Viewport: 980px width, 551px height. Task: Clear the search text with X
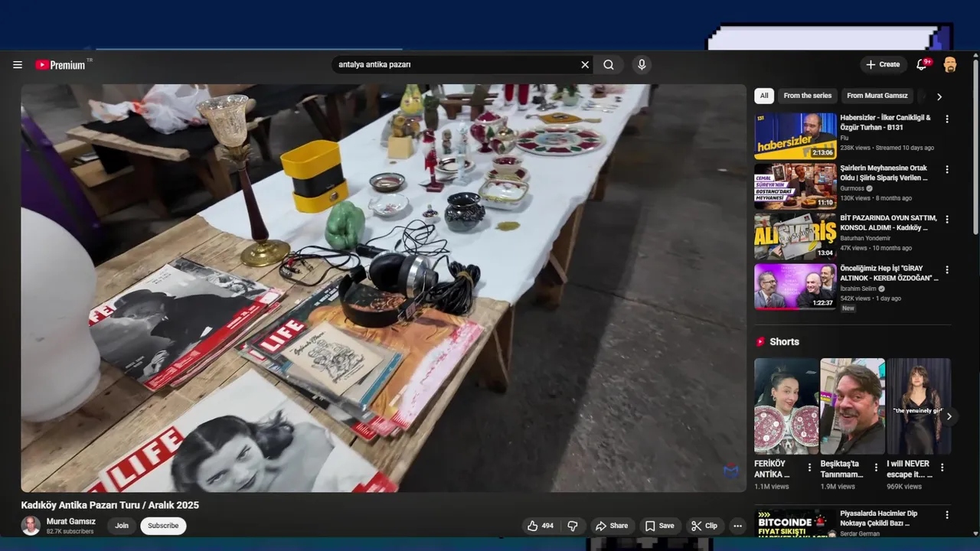point(585,65)
